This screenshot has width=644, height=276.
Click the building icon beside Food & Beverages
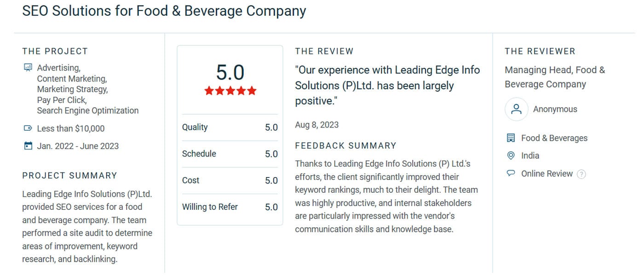tap(511, 138)
